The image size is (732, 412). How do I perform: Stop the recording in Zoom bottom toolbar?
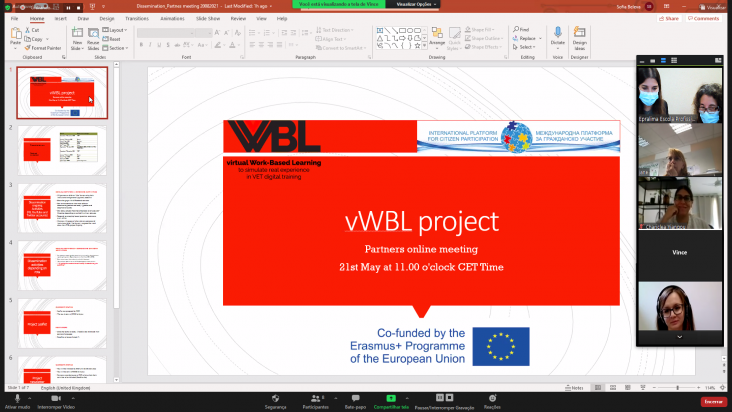click(x=450, y=398)
